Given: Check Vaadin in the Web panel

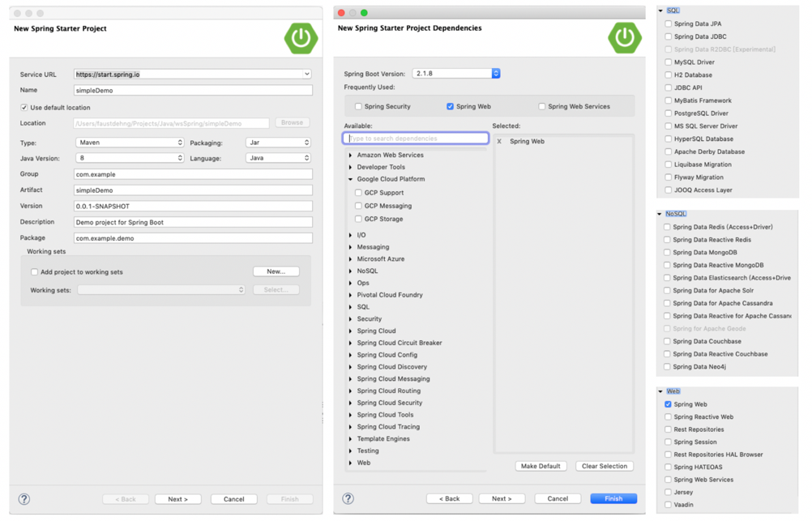Looking at the screenshot, I should point(668,505).
